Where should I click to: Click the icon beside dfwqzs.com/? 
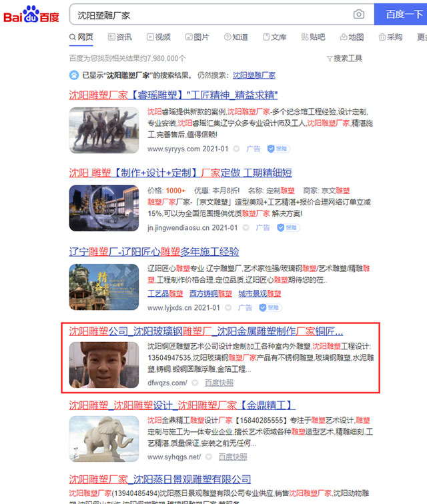pyautogui.click(x=195, y=383)
